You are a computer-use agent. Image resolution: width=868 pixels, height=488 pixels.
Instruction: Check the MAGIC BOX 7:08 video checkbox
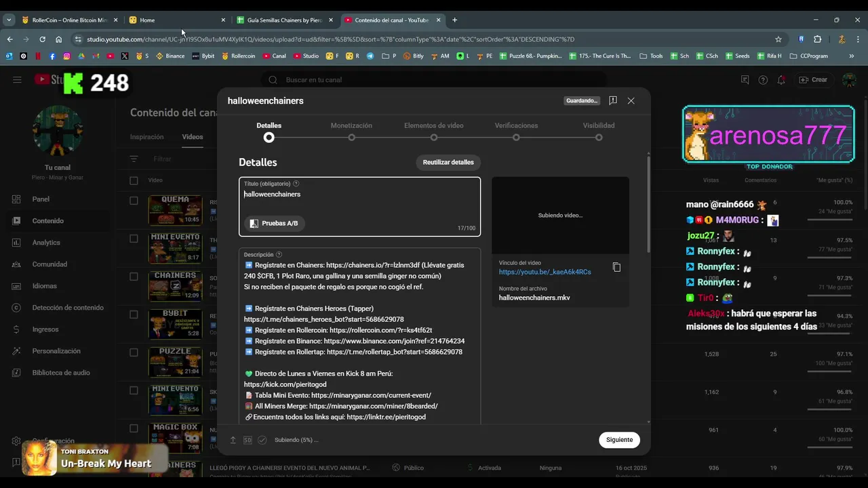(x=134, y=428)
